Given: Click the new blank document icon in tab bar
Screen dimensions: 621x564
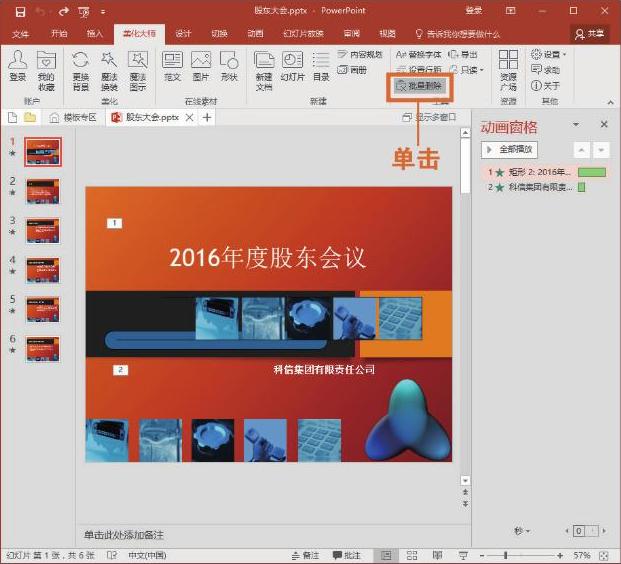Looking at the screenshot, I should (12, 118).
